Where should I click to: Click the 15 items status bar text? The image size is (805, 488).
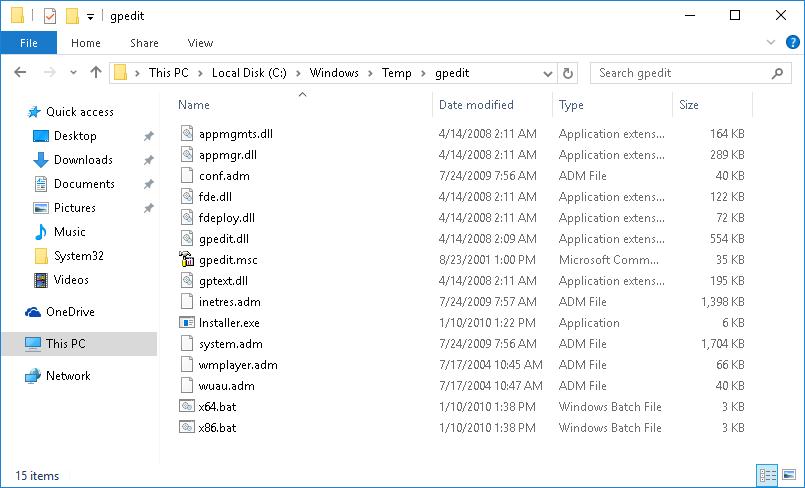(37, 476)
